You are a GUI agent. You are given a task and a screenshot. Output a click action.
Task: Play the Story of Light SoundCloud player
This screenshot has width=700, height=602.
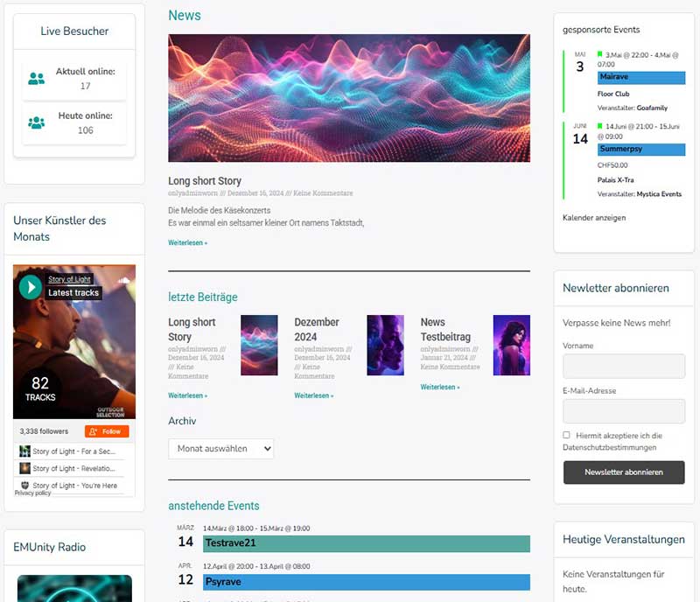(30, 286)
